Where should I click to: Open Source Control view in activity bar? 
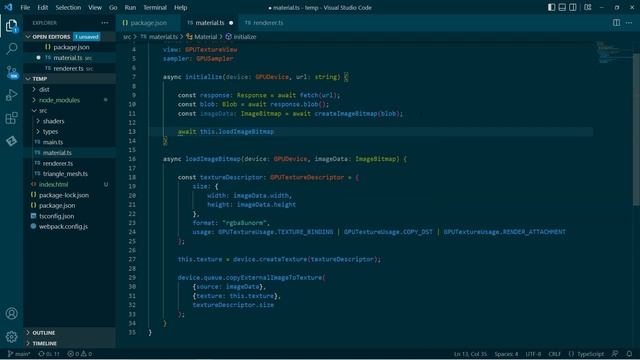(x=12, y=72)
